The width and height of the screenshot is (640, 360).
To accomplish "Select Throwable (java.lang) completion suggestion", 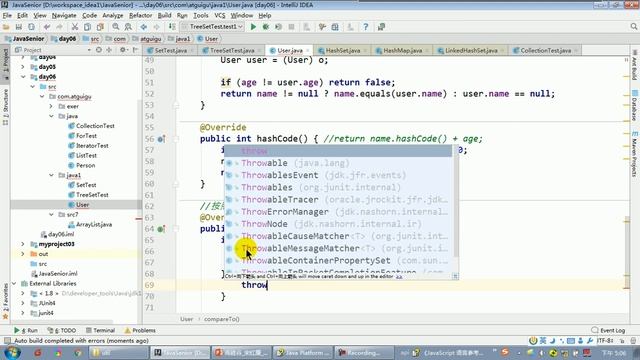I will [x=339, y=163].
